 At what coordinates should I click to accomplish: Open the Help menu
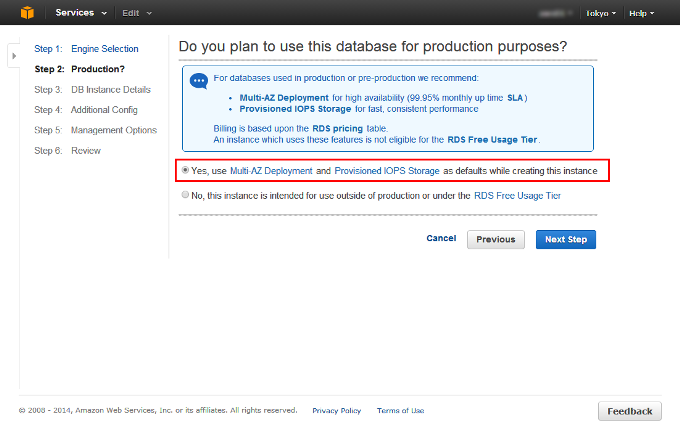pos(641,13)
